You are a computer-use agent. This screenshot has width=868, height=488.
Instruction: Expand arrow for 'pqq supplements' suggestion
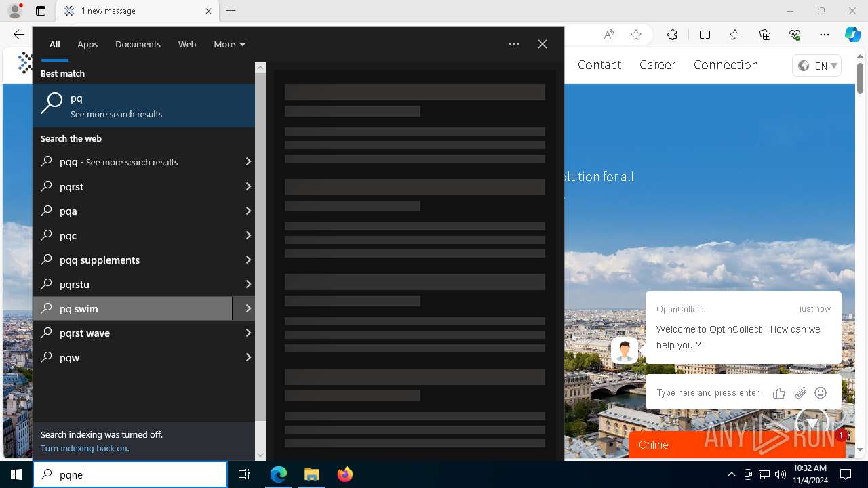[248, 260]
